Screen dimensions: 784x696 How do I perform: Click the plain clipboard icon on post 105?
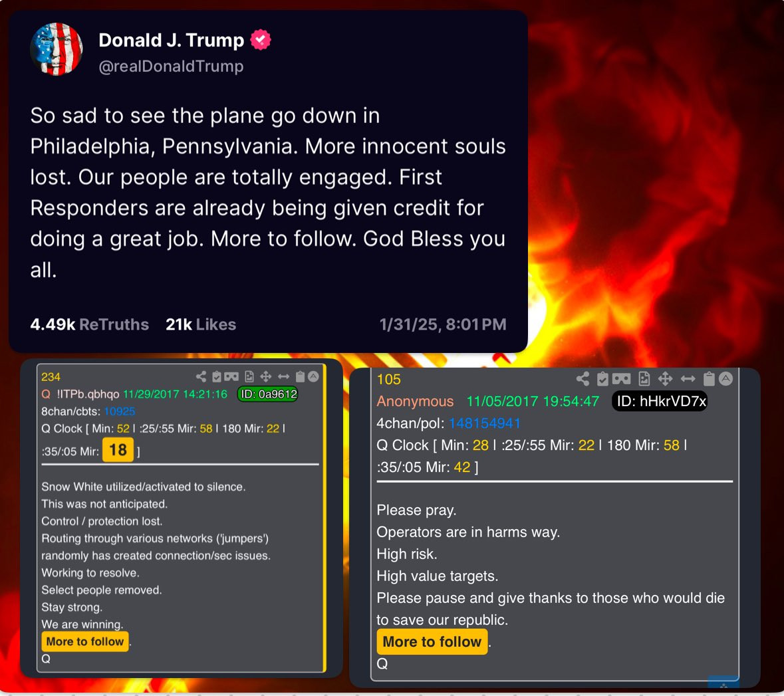(709, 379)
